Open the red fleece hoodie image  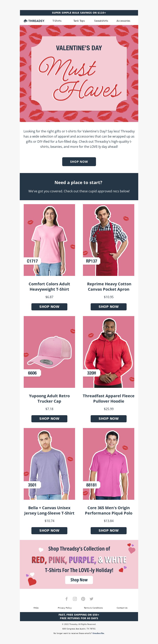108,352
